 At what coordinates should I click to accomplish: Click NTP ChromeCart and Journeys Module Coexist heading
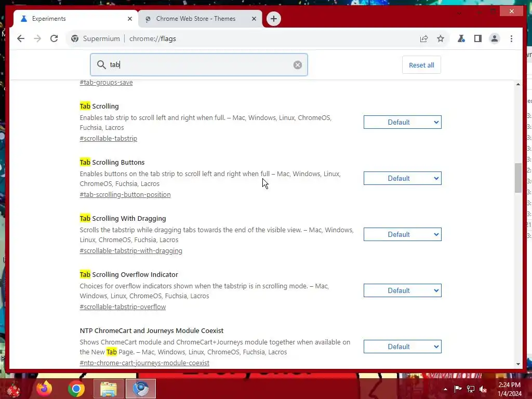pos(152,330)
